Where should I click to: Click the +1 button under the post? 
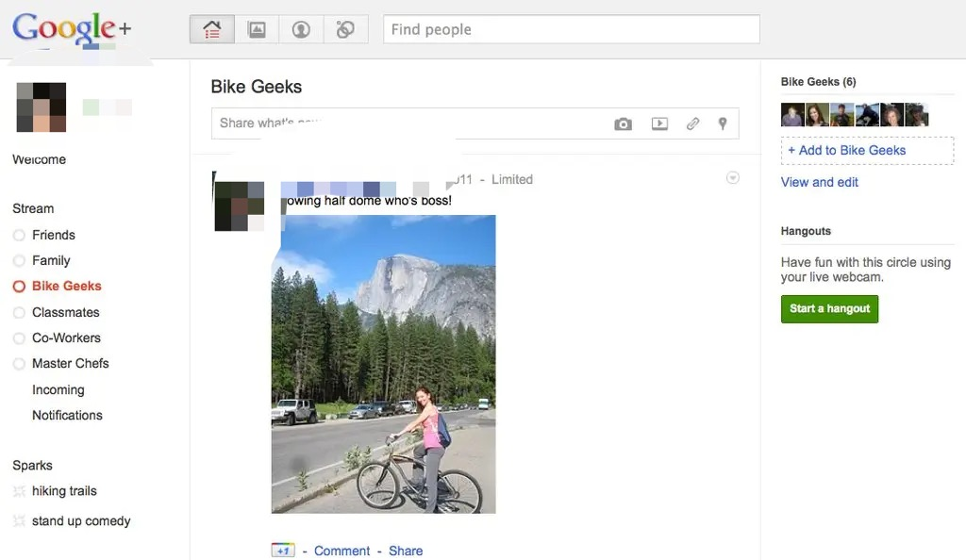[x=282, y=551]
